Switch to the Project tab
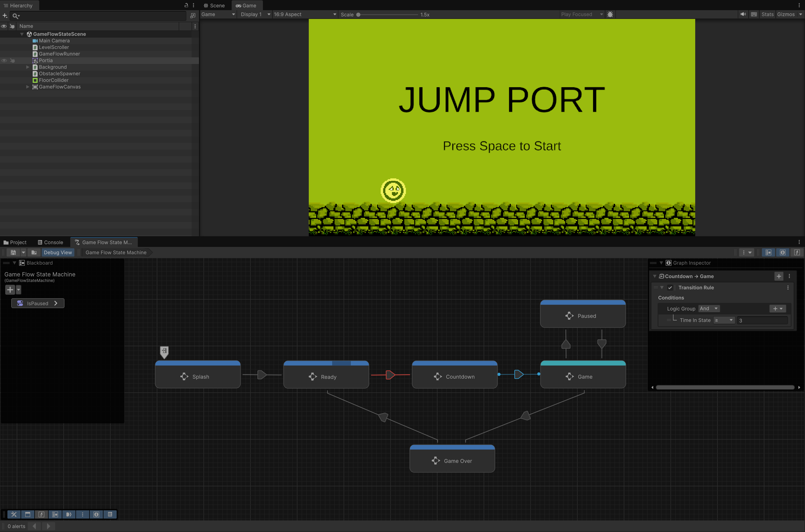This screenshot has width=805, height=532. (x=15, y=242)
